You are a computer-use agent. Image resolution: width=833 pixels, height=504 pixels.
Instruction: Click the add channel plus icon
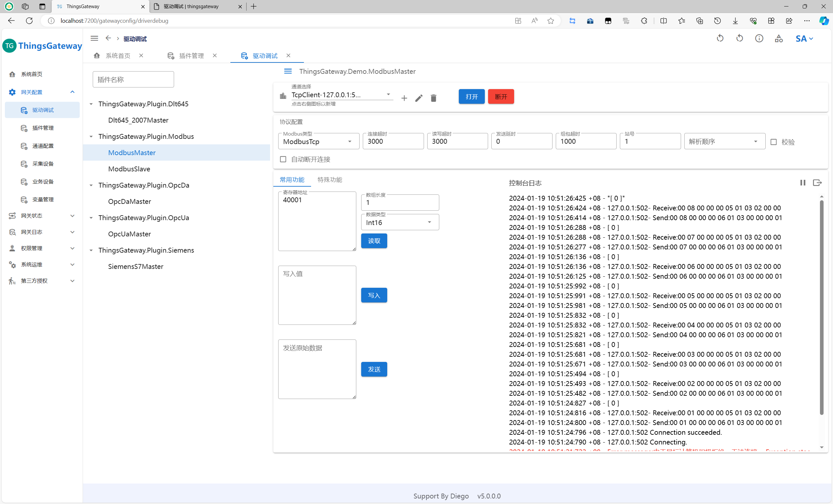point(404,98)
